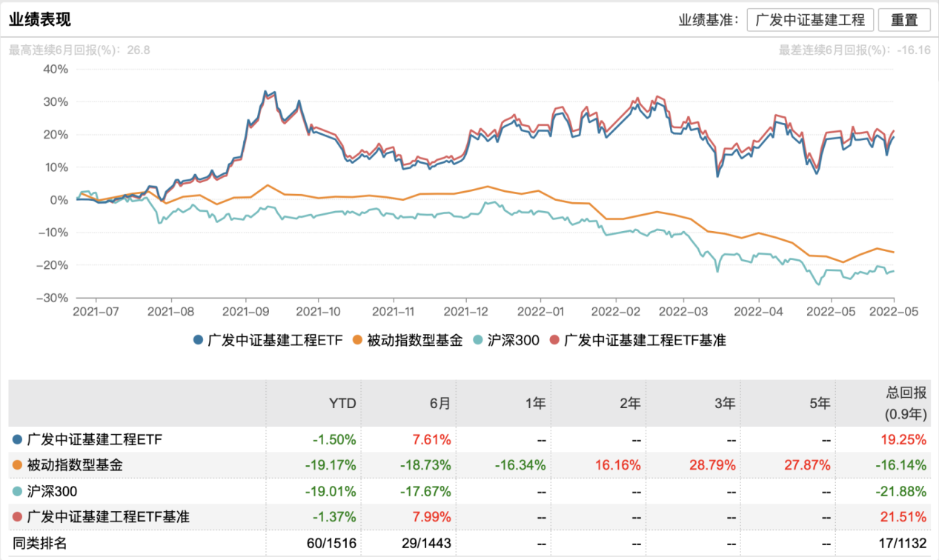Toggle 被动指数型基金 legend series
939x560 pixels.
point(407,341)
